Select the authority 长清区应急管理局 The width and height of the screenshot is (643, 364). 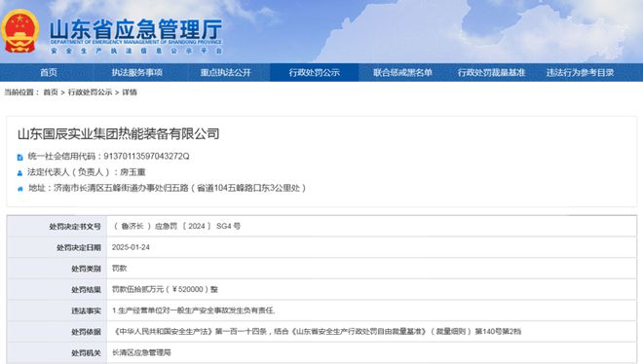point(141,352)
